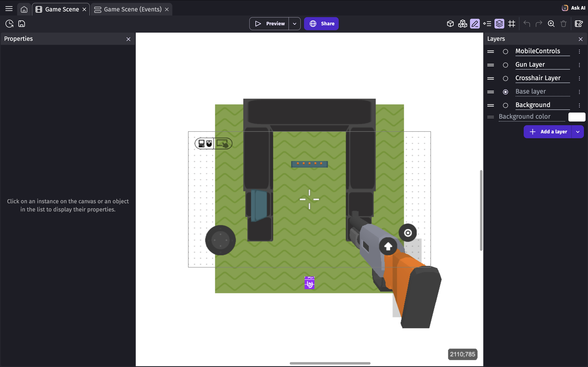Click the save project icon

click(22, 23)
